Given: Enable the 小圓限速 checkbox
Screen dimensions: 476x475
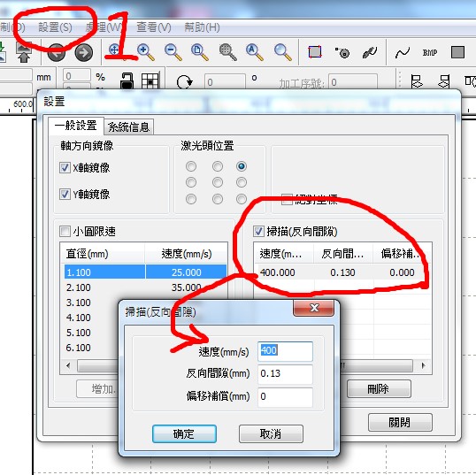Looking at the screenshot, I should 65,231.
